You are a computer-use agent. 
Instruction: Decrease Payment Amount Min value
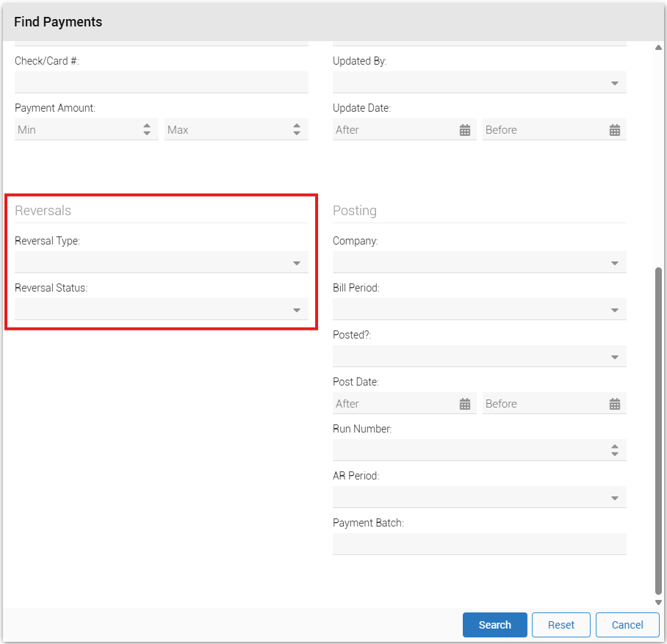click(x=147, y=133)
